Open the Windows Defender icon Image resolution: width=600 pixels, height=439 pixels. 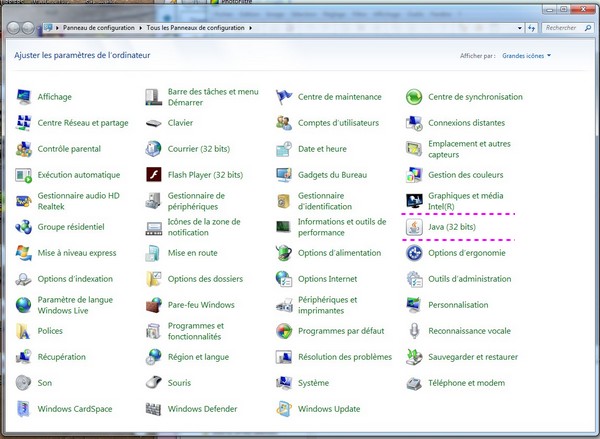(154, 409)
